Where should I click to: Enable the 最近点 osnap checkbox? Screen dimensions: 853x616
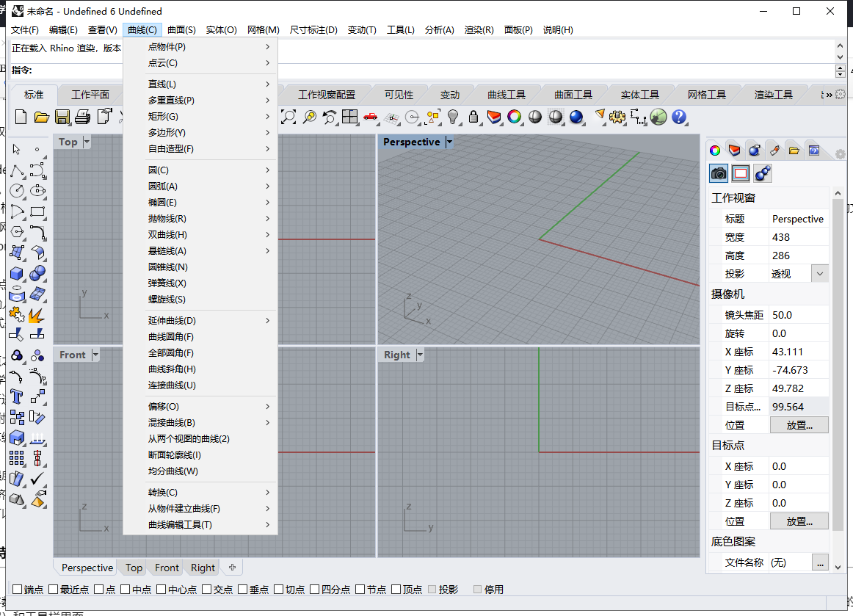pyautogui.click(x=54, y=590)
